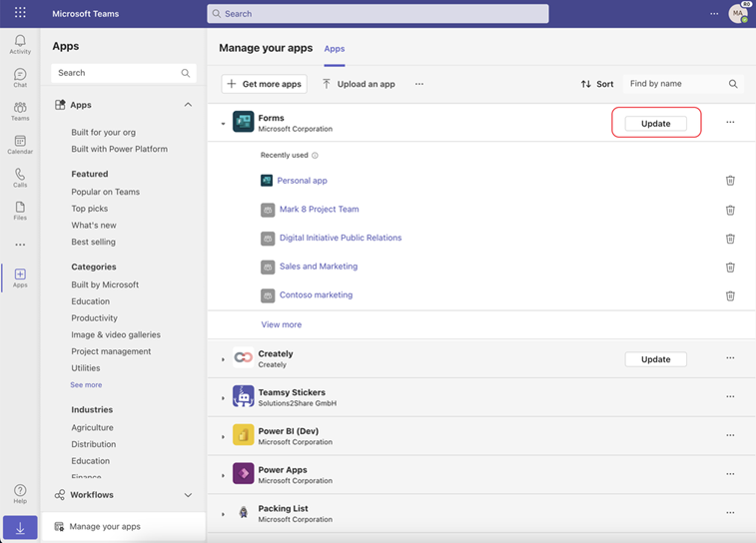Select Built for your org
This screenshot has width=756, height=543.
103,132
